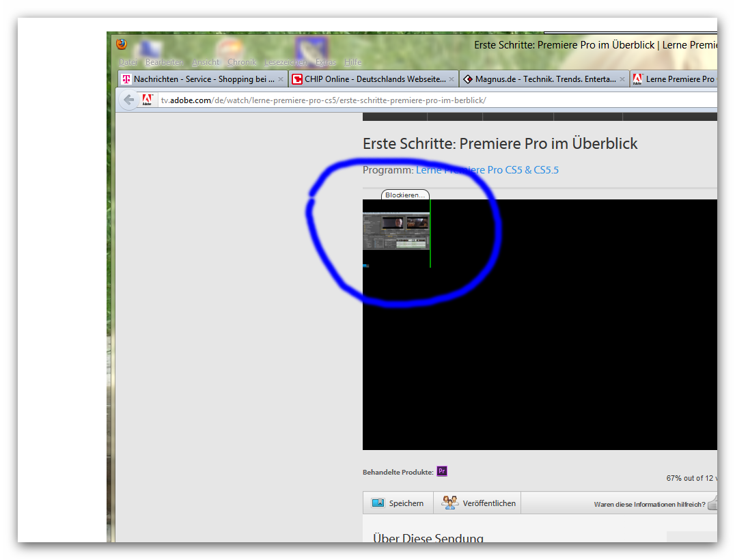Click the Veröffentlichen button
The image size is (735, 560).
(x=477, y=503)
